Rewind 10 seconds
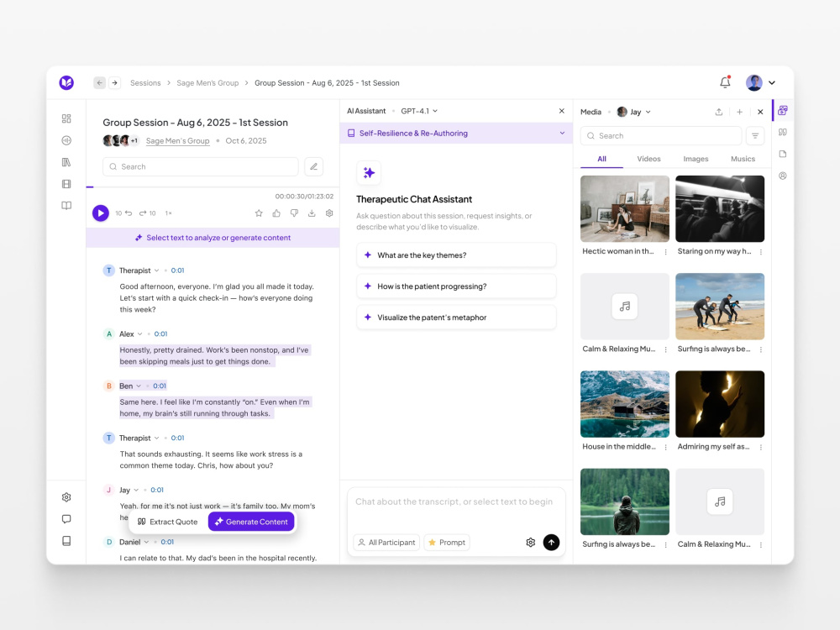Viewport: 840px width, 630px height. 123,213
